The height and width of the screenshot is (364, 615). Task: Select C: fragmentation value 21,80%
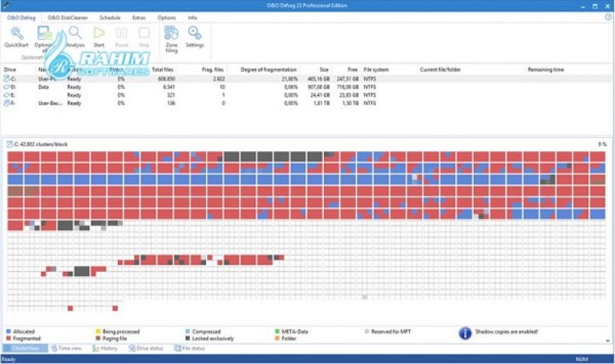[x=290, y=79]
